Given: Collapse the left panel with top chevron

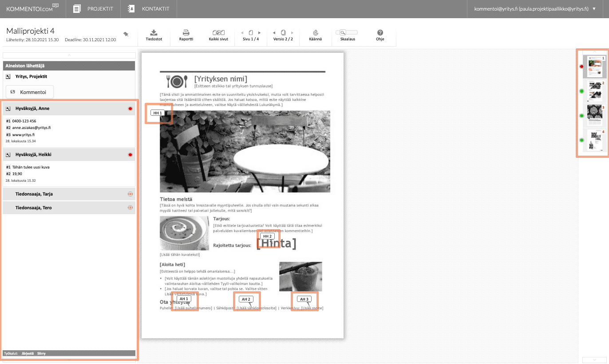Looking at the screenshot, I should pyautogui.click(x=69, y=55).
